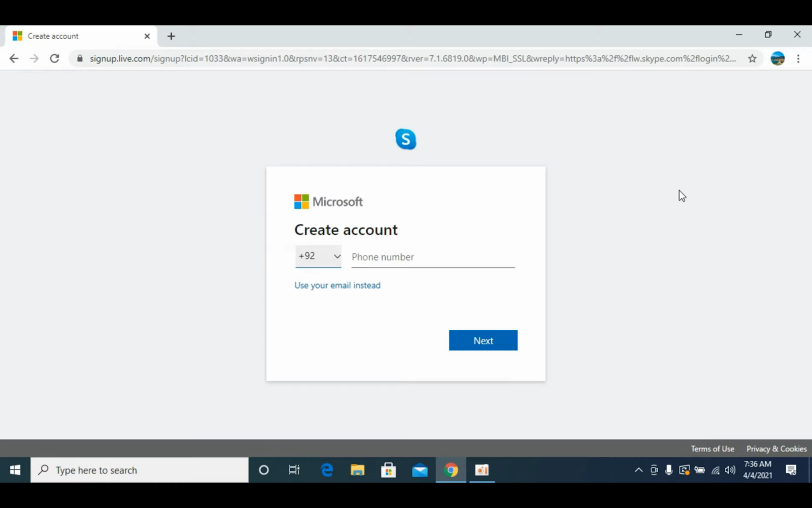Open the Windows Start menu
This screenshot has height=508, width=812.
pos(15,470)
